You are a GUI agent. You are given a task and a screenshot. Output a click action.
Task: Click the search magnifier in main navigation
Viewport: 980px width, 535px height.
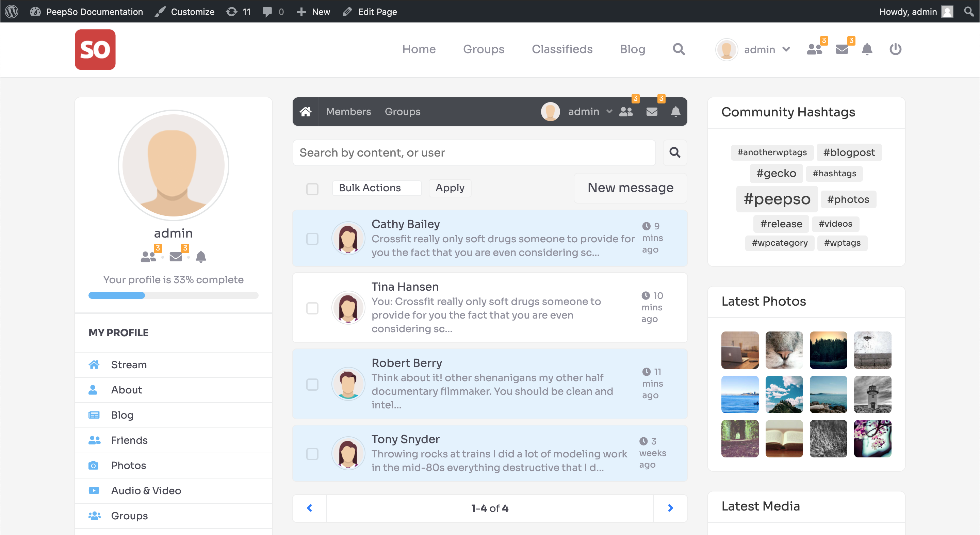pos(679,49)
